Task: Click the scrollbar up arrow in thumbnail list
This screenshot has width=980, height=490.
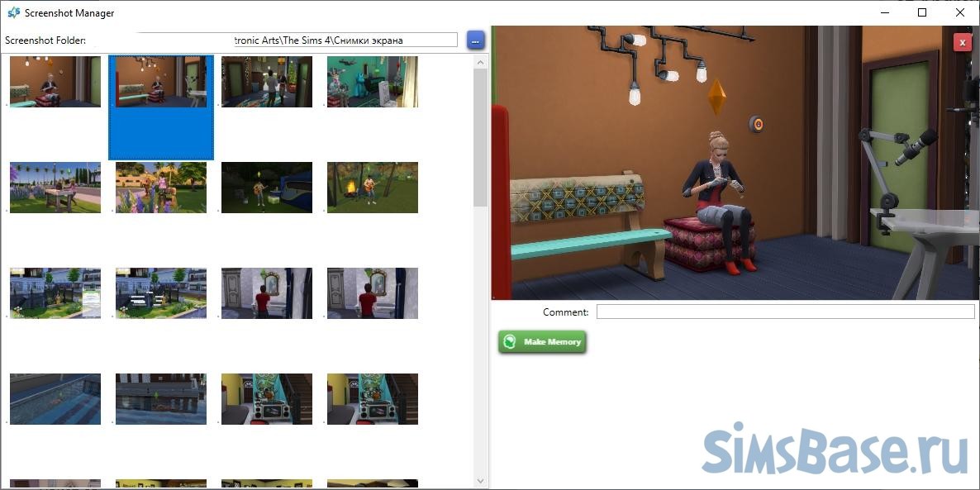Action: [480, 62]
